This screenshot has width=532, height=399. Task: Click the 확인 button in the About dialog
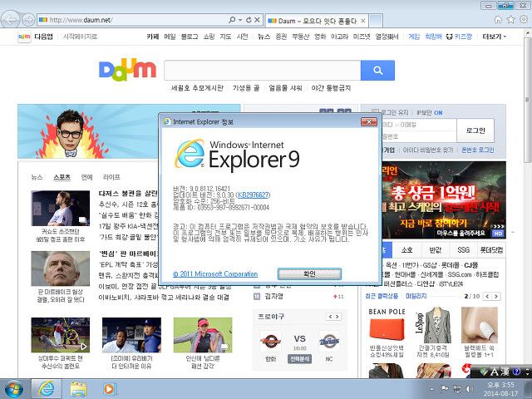click(309, 273)
